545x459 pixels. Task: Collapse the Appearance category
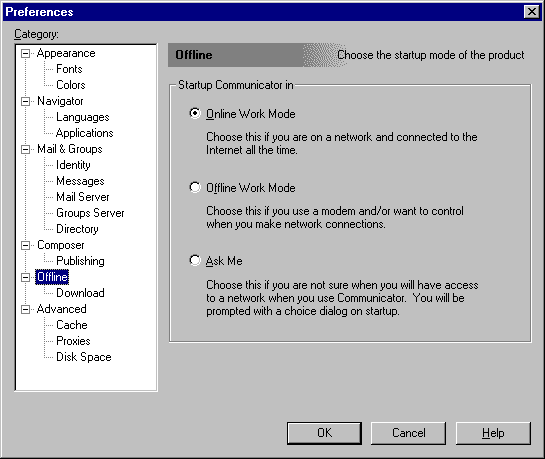(x=25, y=53)
